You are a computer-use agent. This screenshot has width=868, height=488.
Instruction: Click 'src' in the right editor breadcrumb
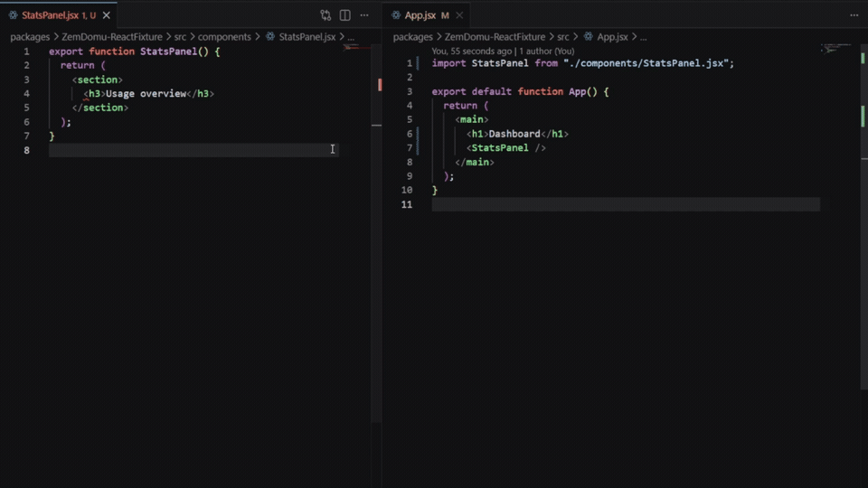[563, 37]
